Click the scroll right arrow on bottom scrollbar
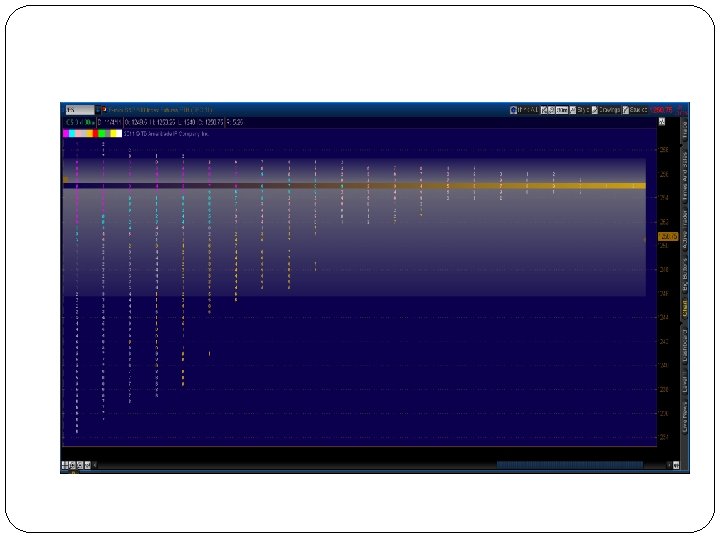 click(669, 465)
